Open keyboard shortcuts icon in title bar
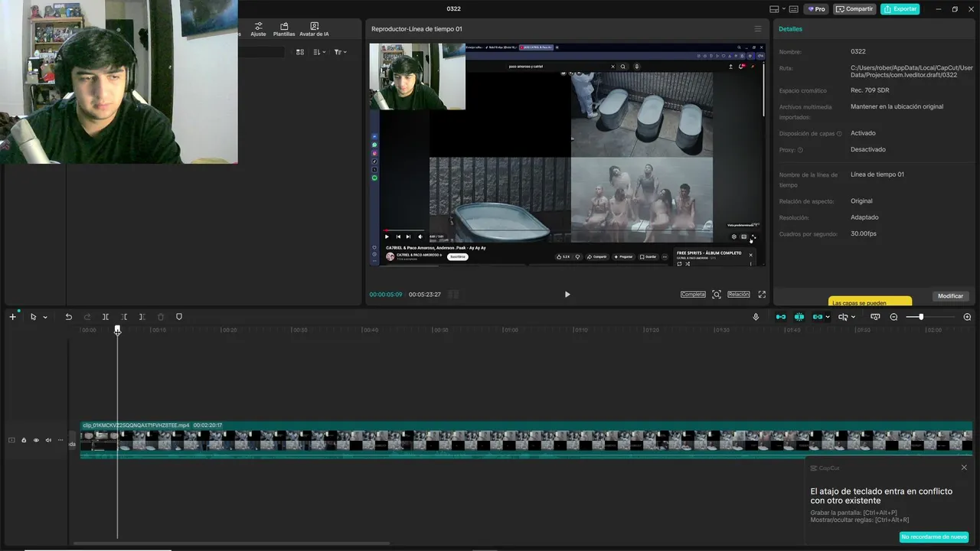The width and height of the screenshot is (980, 551). tap(793, 9)
